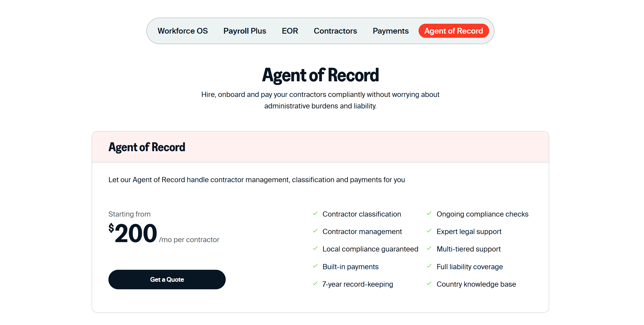Click the Multi-tiered support feature text
This screenshot has width=644, height=325.
point(468,249)
